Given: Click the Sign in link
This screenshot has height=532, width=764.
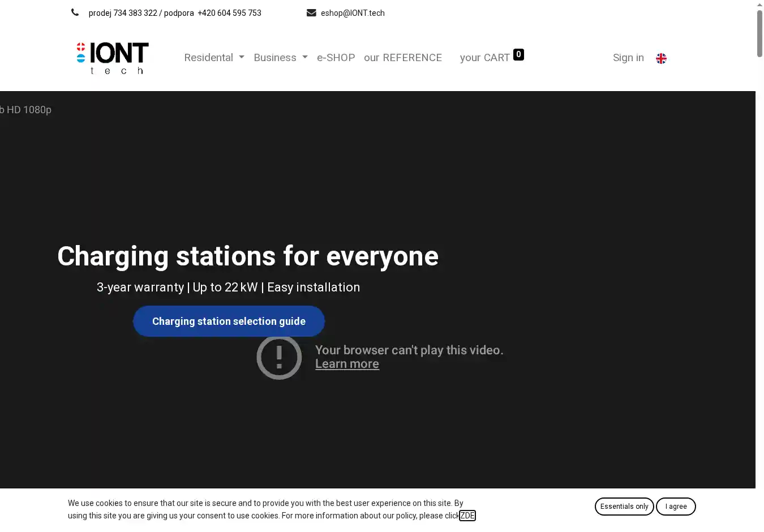Looking at the screenshot, I should point(628,58).
